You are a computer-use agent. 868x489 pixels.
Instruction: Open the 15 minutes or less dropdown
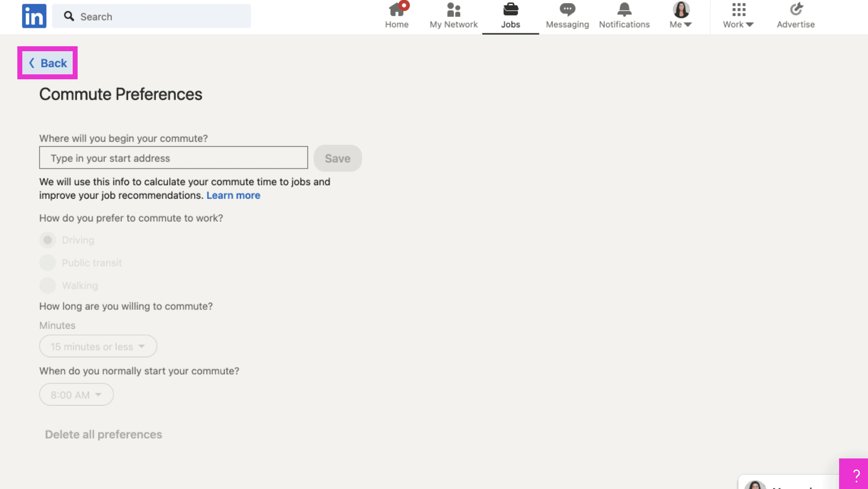[x=98, y=346]
